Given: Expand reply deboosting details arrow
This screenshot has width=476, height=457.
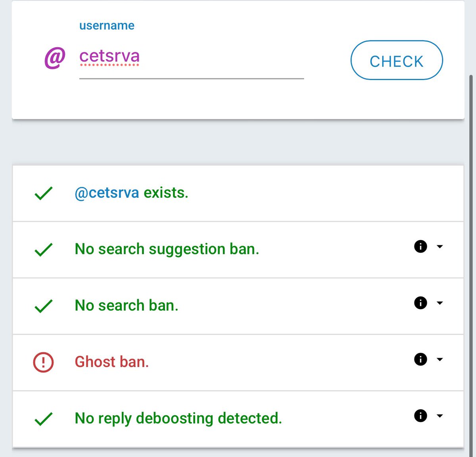Looking at the screenshot, I should [x=440, y=416].
